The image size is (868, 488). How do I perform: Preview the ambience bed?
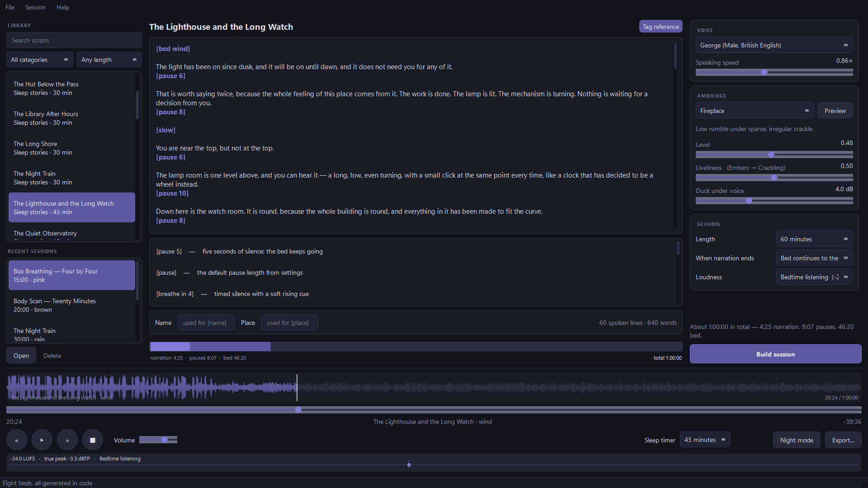click(x=835, y=111)
